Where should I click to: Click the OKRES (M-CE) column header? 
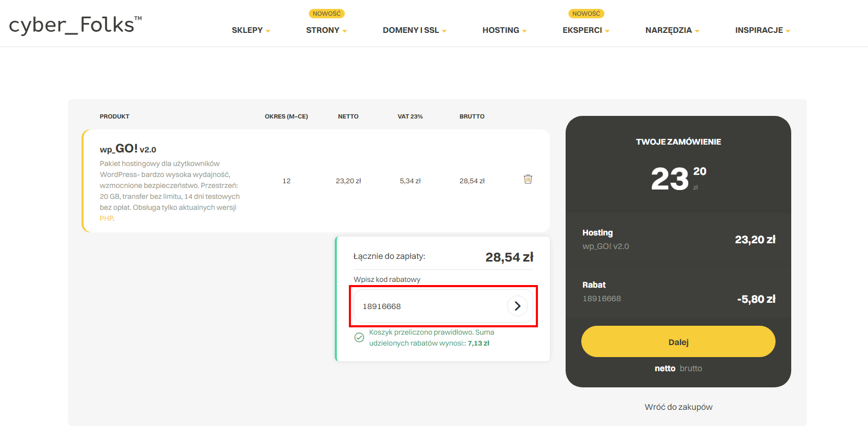(x=286, y=116)
